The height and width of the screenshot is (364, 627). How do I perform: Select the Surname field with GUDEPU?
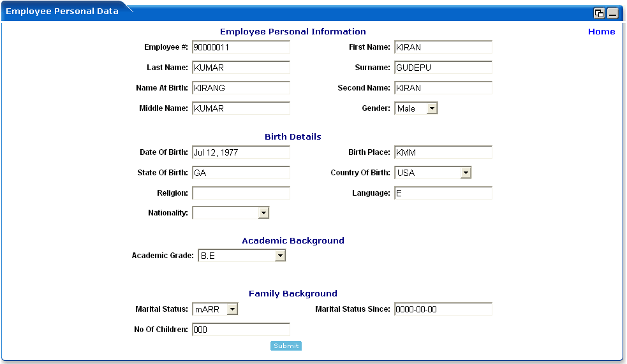pyautogui.click(x=443, y=68)
